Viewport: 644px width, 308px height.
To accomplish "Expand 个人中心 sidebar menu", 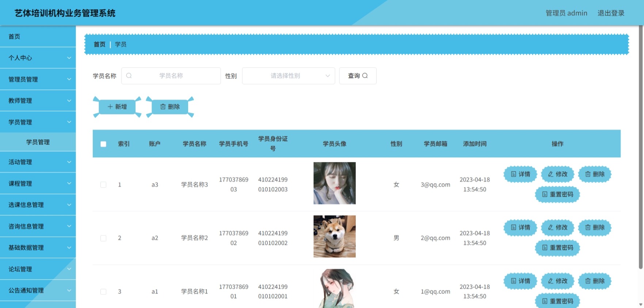I will click(38, 58).
